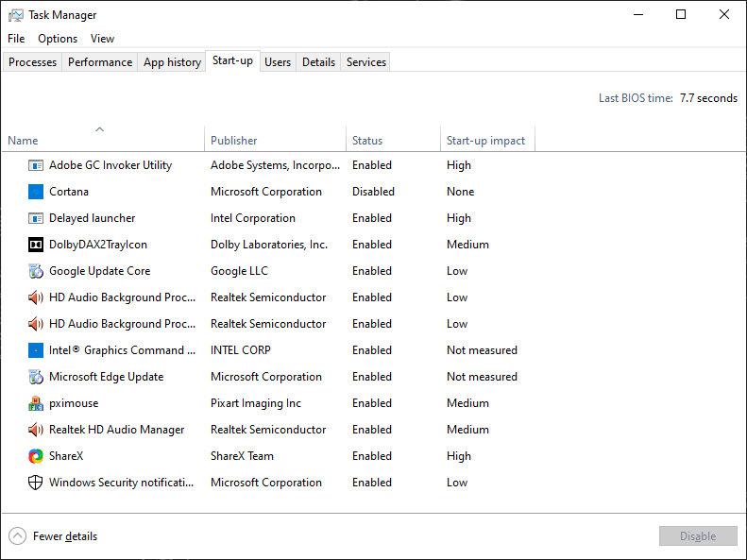
Task: Select the Google Update Core name
Action: [x=100, y=271]
